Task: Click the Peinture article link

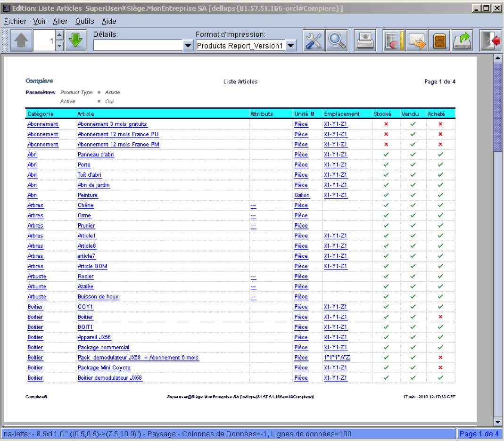Action: coord(87,195)
